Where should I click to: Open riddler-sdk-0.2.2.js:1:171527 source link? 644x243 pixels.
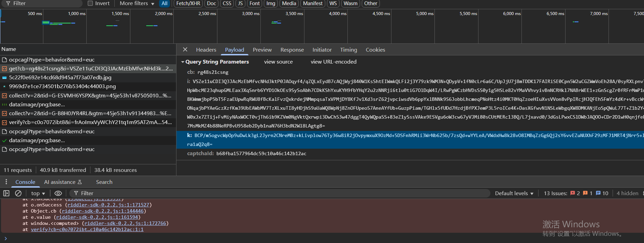coord(108,205)
